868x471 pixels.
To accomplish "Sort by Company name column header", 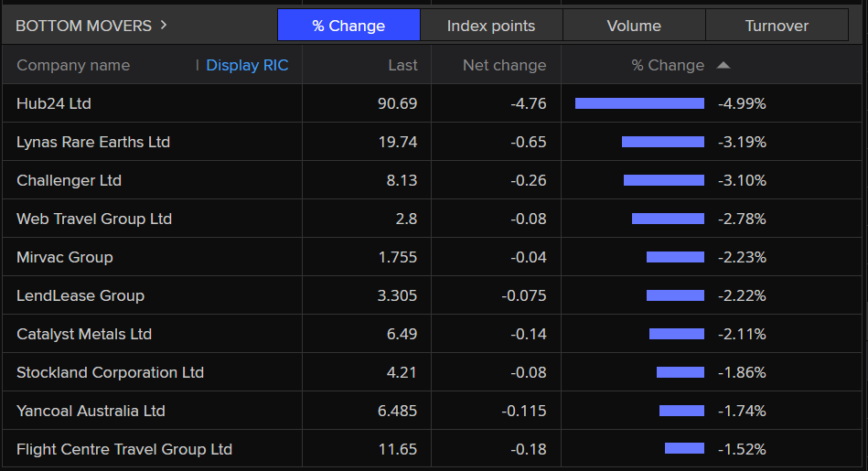I will [x=73, y=65].
